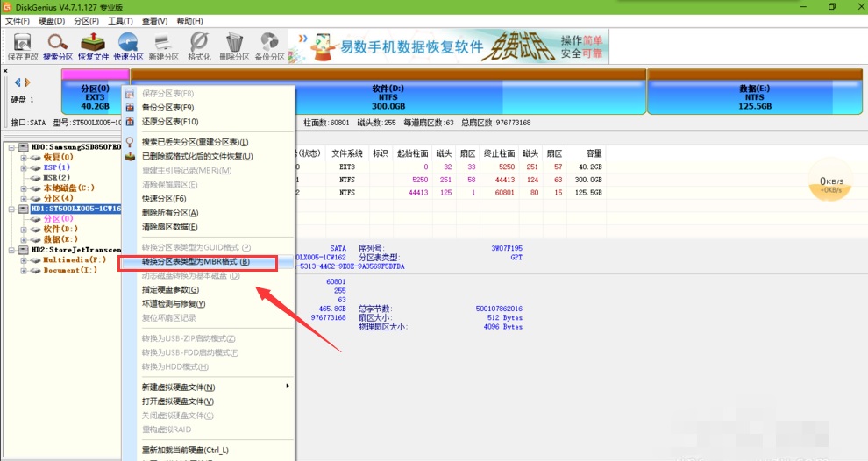Click the 删除分区 trash toolbar icon
868x461 pixels.
[x=235, y=46]
